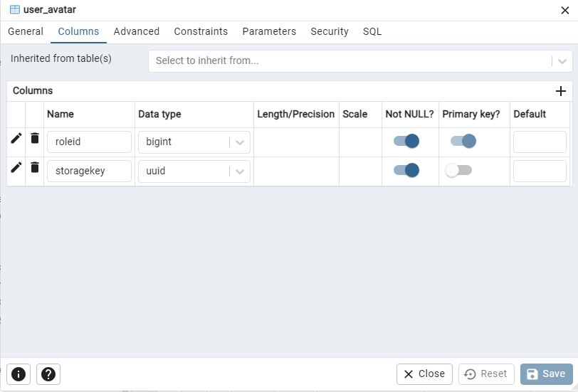Focus the roleid name field

[89, 142]
